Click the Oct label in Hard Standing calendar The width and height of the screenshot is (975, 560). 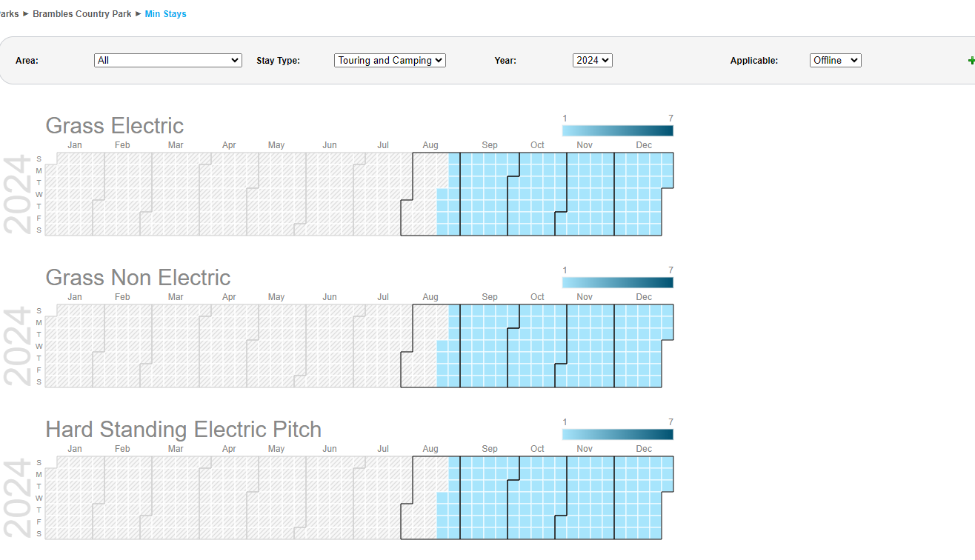537,449
